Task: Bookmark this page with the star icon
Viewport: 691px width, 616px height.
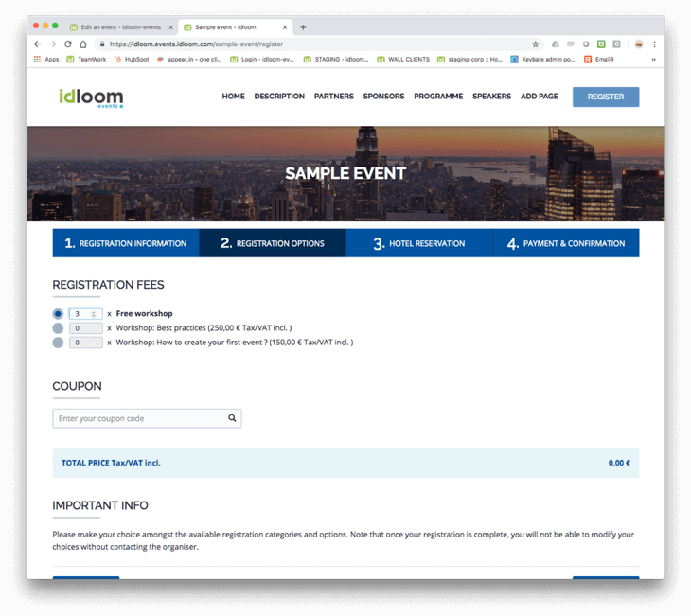Action: (x=535, y=44)
